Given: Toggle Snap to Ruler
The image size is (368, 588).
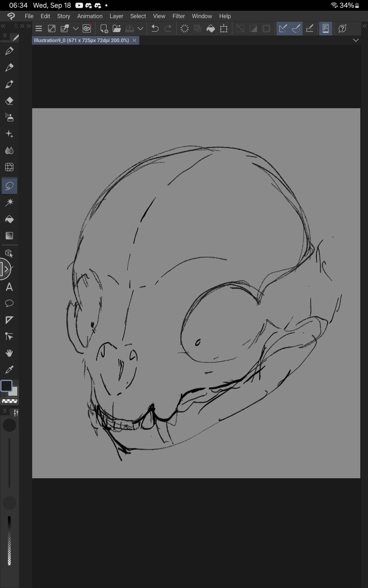Looking at the screenshot, I should tap(283, 29).
